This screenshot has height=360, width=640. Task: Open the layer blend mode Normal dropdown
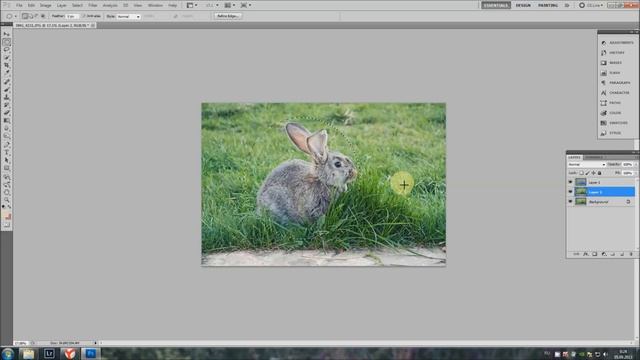[x=587, y=164]
